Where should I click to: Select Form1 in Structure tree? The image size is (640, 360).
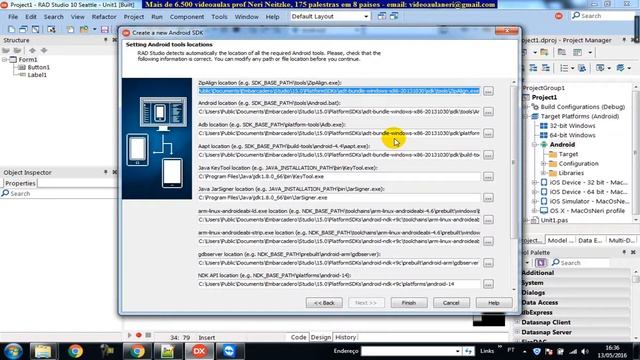tap(28, 60)
